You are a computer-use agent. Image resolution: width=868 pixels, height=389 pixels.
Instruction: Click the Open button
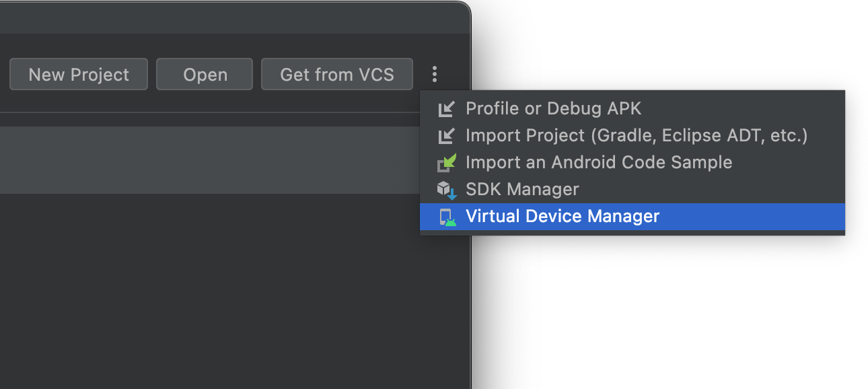204,74
